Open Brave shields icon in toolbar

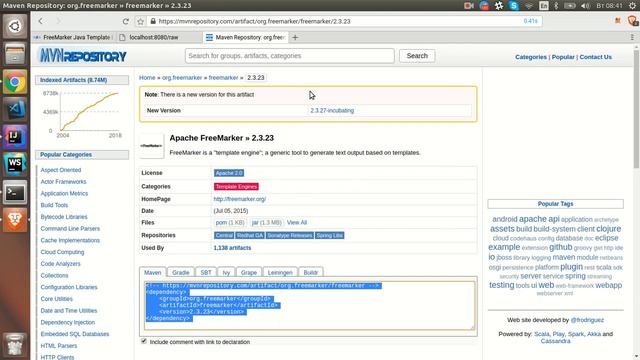(632, 21)
